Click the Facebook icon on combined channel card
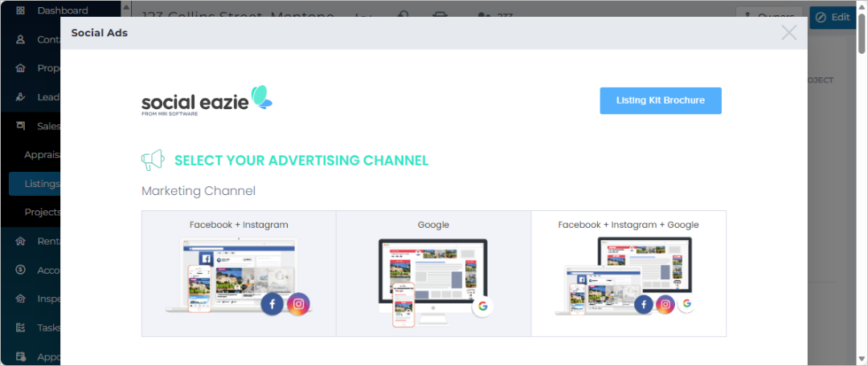Viewport: 868px width, 366px height. (644, 304)
